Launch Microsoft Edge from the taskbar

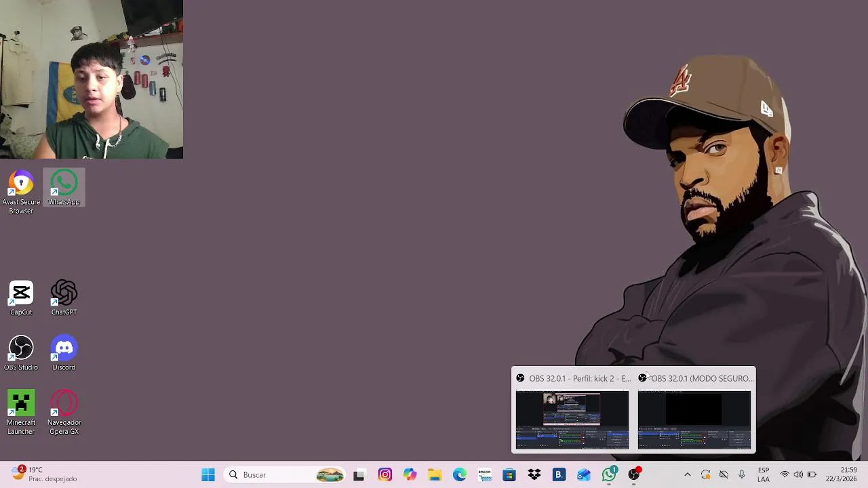point(460,474)
